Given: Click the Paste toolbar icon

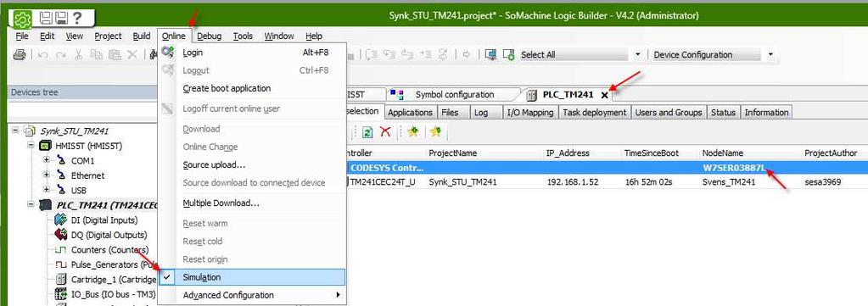Looking at the screenshot, I should click(x=115, y=54).
